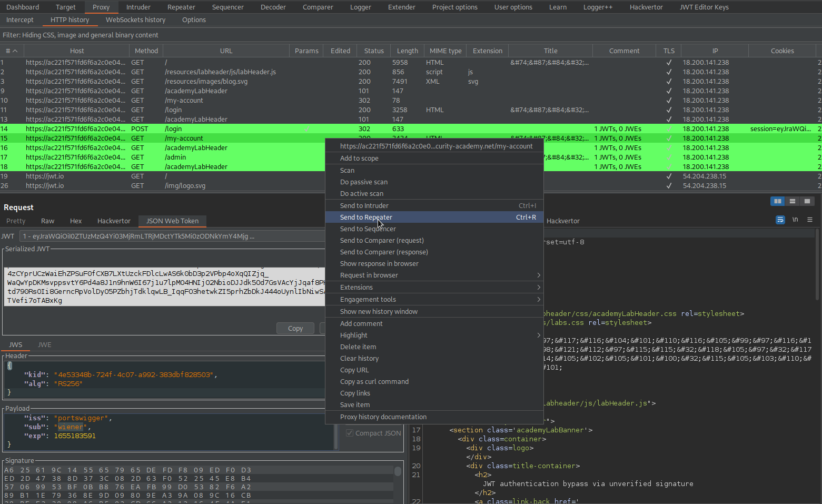This screenshot has width=822, height=504.
Task: Sort by the Comment column header
Action: (625, 51)
